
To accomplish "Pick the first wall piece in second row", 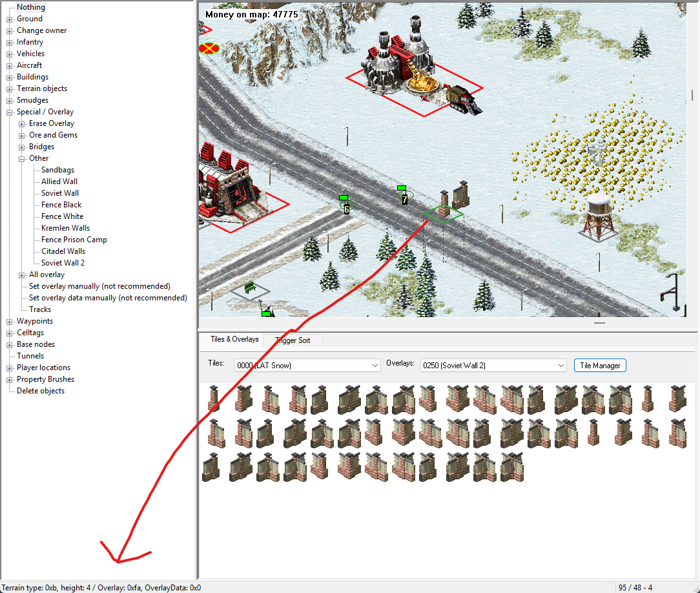I will point(216,433).
